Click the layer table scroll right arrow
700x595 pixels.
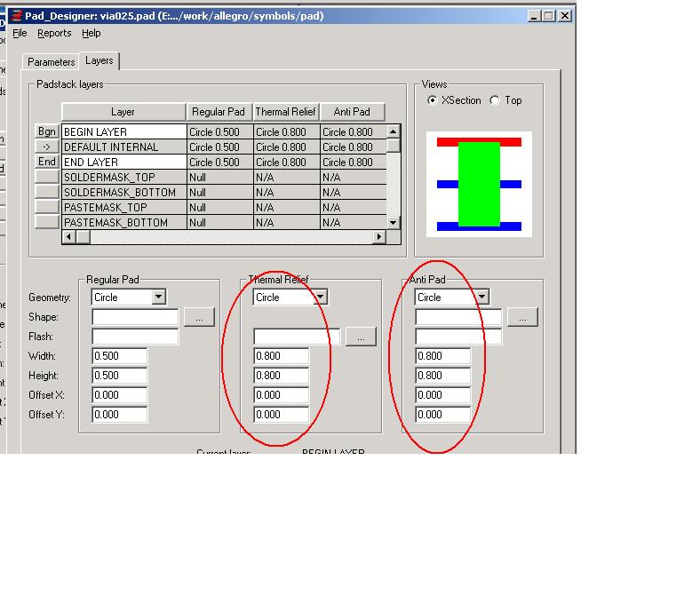pyautogui.click(x=379, y=236)
